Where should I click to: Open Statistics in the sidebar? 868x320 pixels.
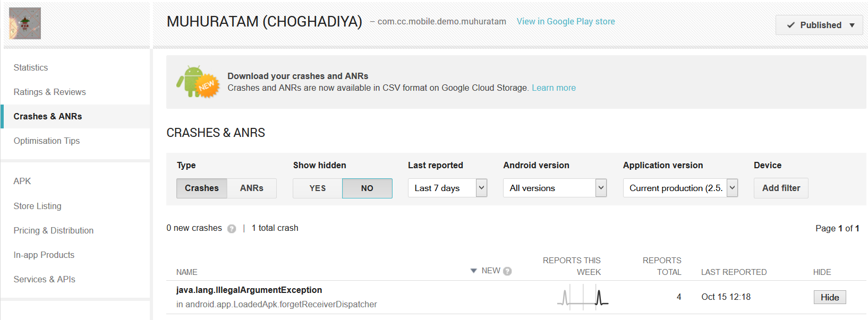pos(31,67)
